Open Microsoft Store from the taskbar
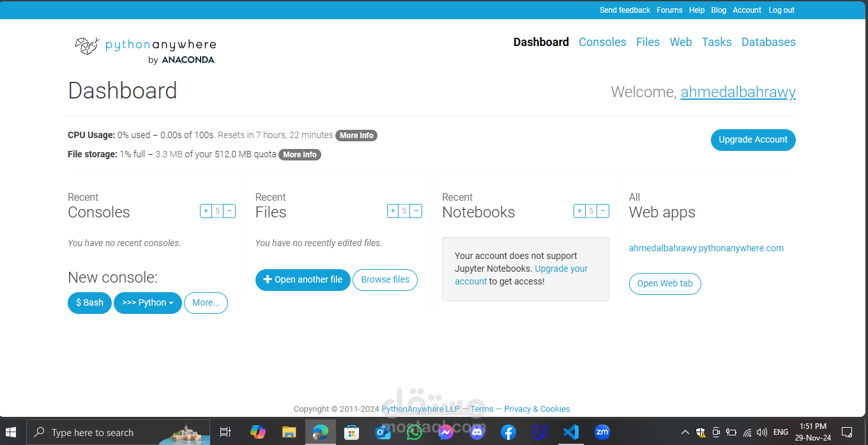This screenshot has height=445, width=868. (x=351, y=432)
